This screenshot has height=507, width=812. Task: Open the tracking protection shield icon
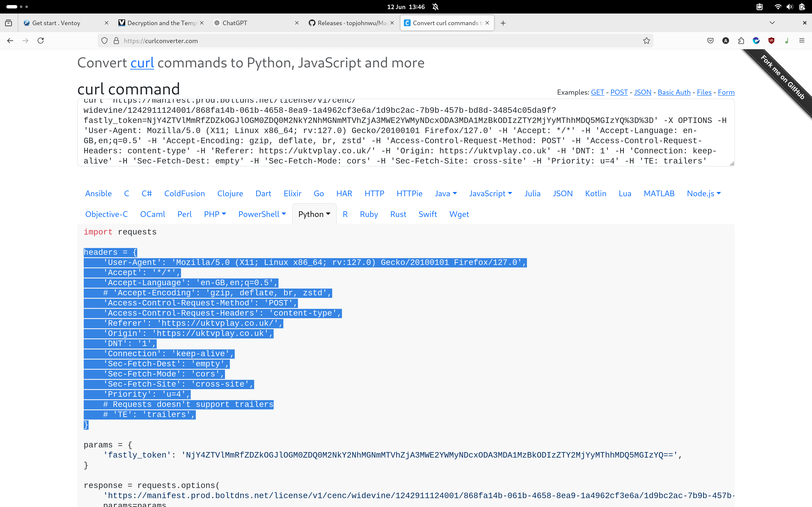tap(105, 41)
